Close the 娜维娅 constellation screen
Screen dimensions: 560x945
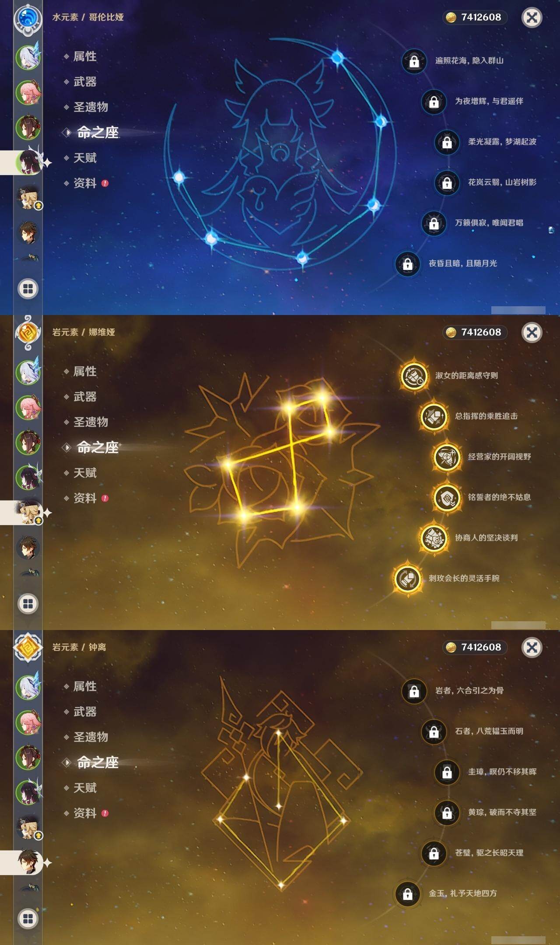click(532, 332)
